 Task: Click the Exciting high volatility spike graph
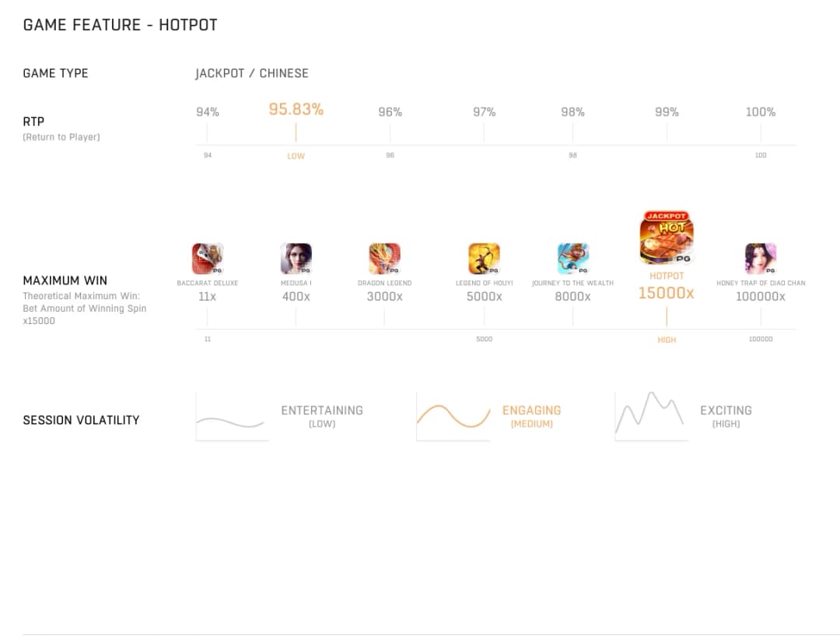(650, 417)
